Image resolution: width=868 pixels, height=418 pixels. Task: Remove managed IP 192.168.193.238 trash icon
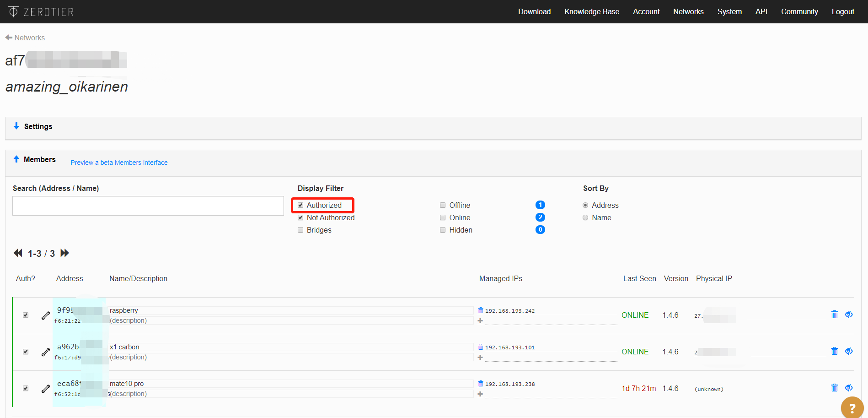pos(481,383)
